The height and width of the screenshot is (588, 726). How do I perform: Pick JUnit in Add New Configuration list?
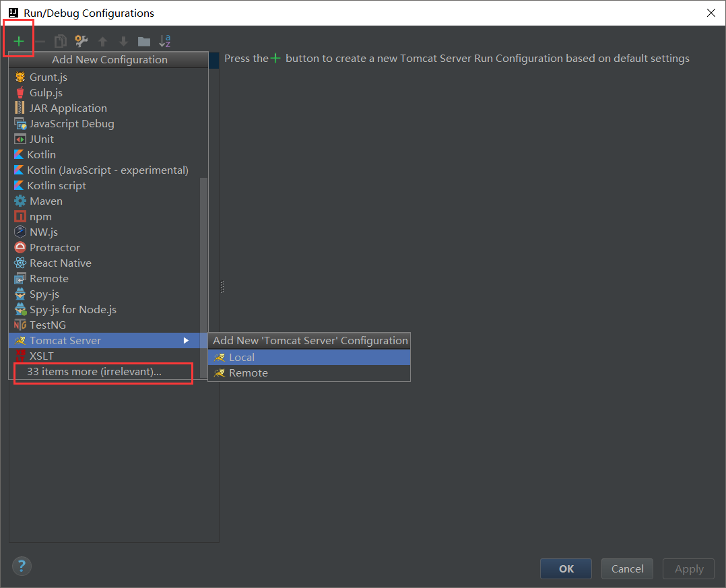click(x=42, y=139)
